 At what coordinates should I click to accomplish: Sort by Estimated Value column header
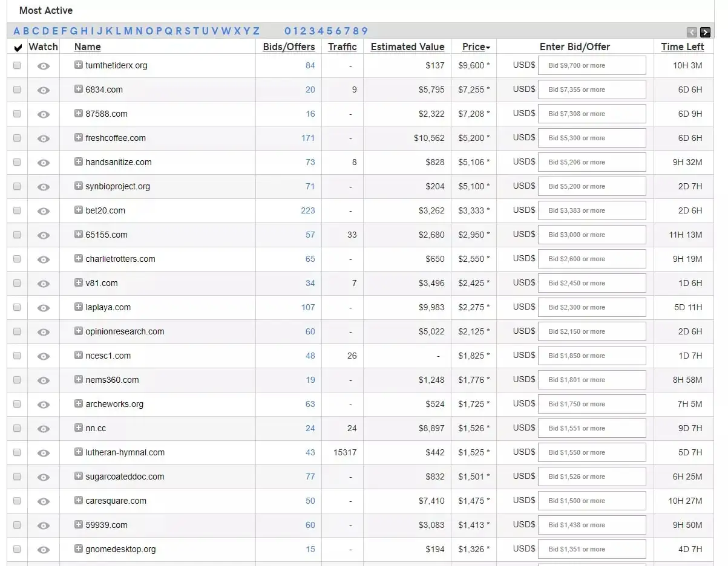[x=407, y=47]
